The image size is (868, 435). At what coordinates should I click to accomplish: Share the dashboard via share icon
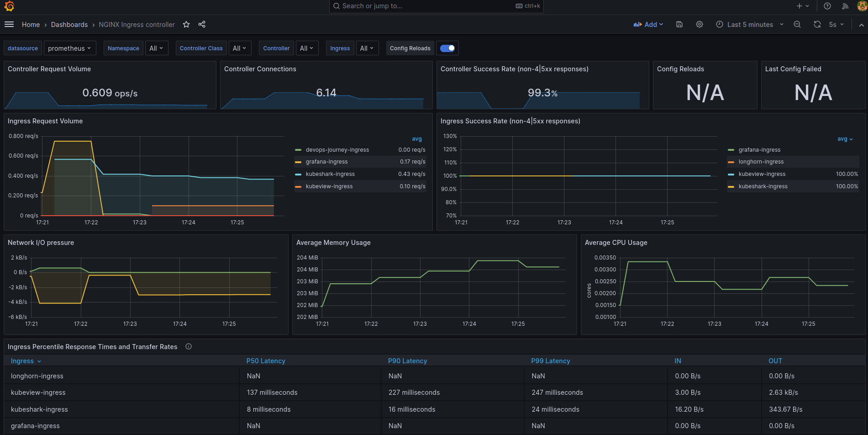(x=202, y=25)
